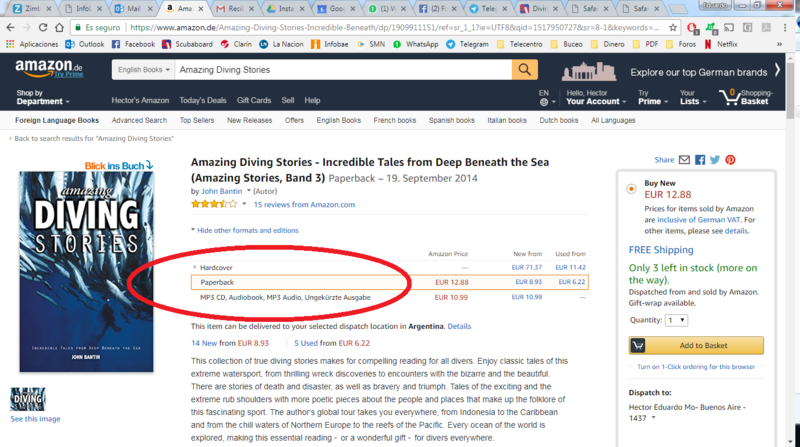The height and width of the screenshot is (447, 800).
Task: Open the 15 reviews from Amazon.com link
Action: pos(304,204)
